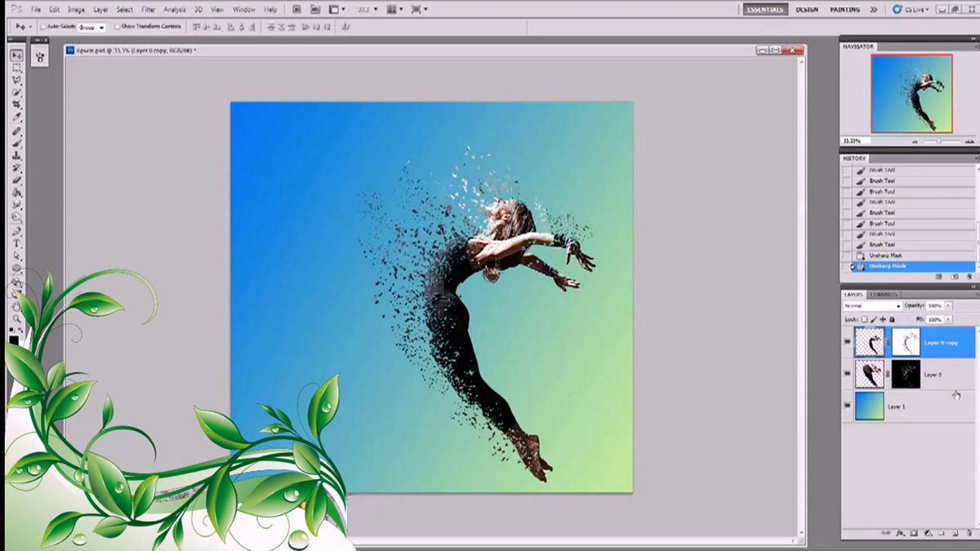Select the Horizontal Type tool
This screenshot has width=980, height=551.
16,243
